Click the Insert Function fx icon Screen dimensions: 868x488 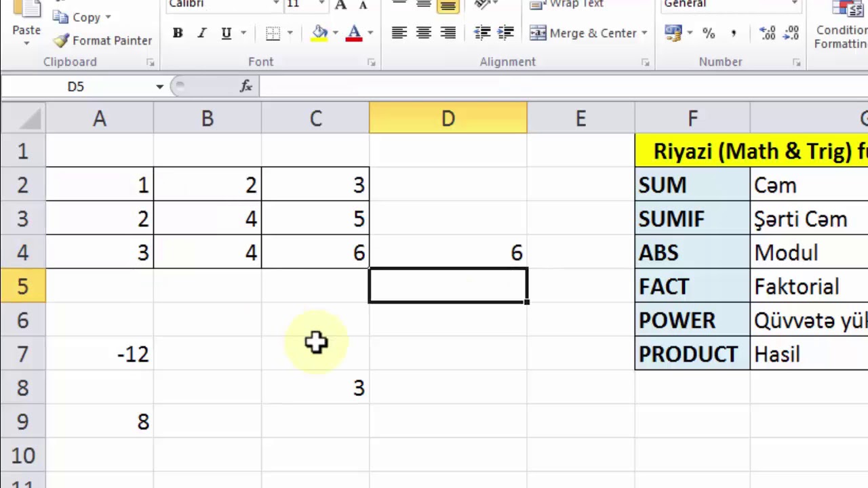tap(246, 86)
